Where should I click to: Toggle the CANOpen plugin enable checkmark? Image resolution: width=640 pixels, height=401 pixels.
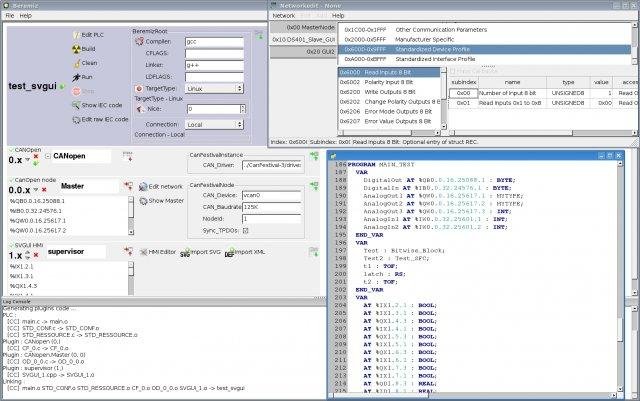pyautogui.click(x=11, y=150)
